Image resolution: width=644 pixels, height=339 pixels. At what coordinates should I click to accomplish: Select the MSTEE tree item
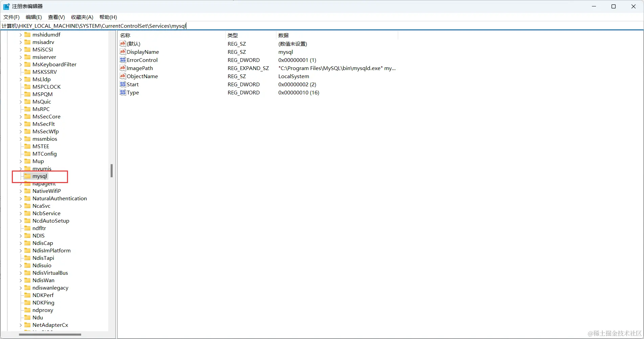(x=41, y=146)
